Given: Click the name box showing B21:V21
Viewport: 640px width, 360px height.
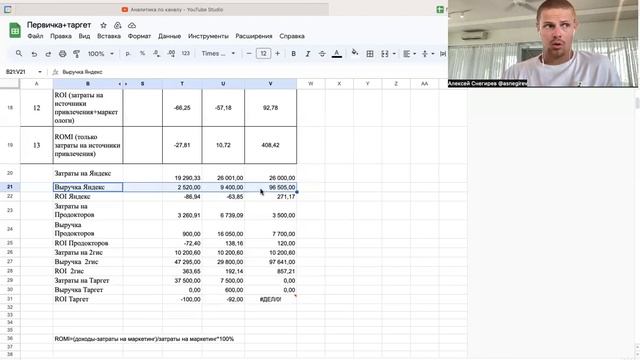Looking at the screenshot, I should click(17, 72).
